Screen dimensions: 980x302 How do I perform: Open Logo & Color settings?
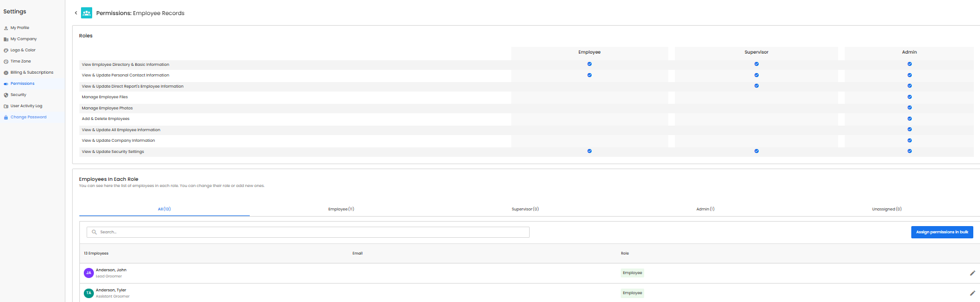pyautogui.click(x=22, y=50)
